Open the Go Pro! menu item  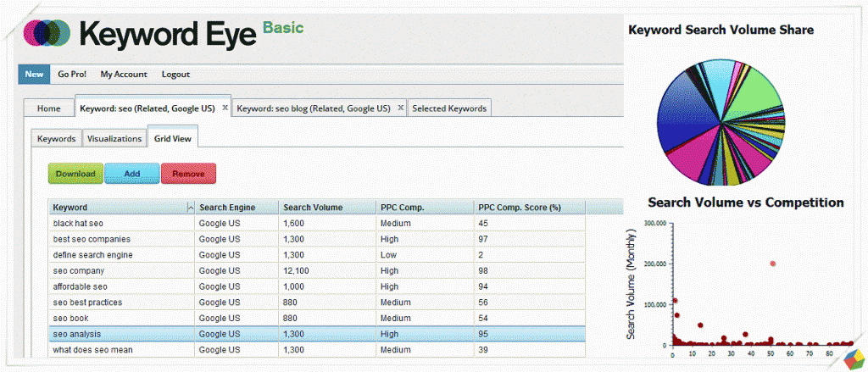click(x=72, y=75)
